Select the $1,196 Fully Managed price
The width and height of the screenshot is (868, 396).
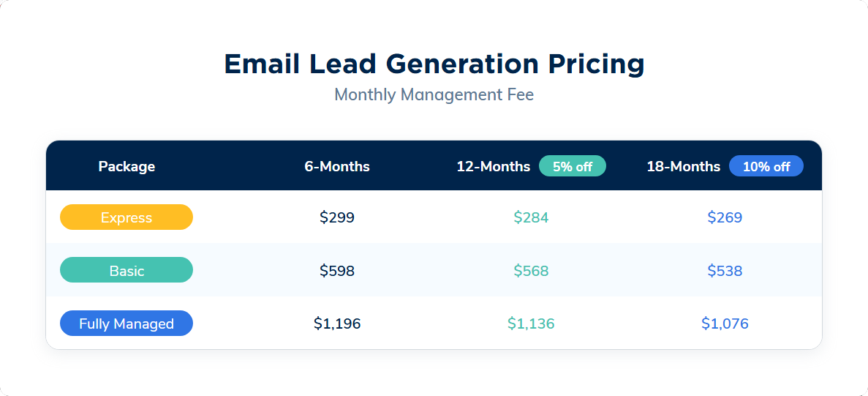337,324
